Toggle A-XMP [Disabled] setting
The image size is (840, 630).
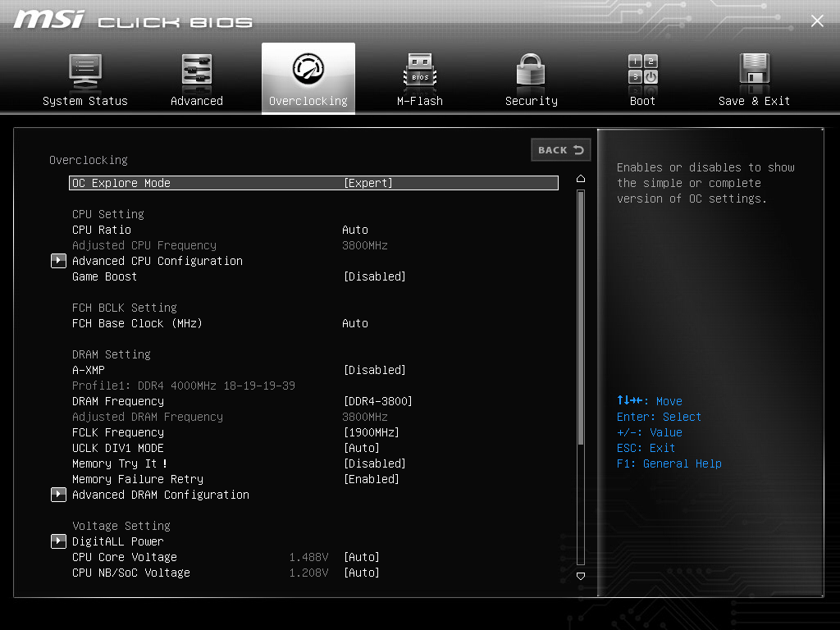point(374,370)
